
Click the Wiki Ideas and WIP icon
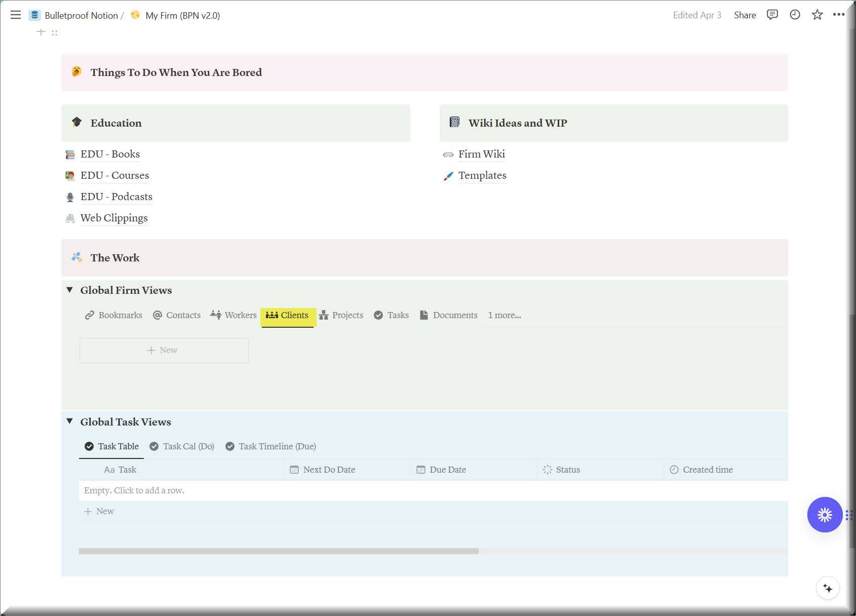tap(454, 123)
